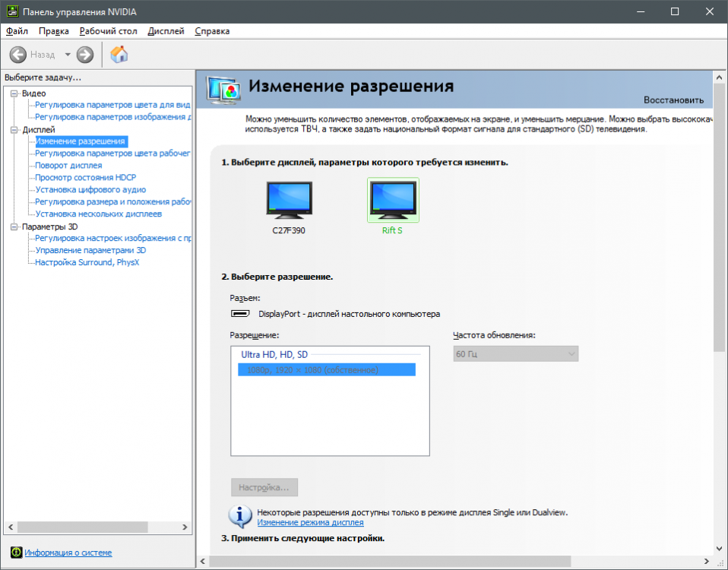The image size is (728, 570).
Task: Open Регулировка настроек изображения с просмотром
Action: pos(112,238)
